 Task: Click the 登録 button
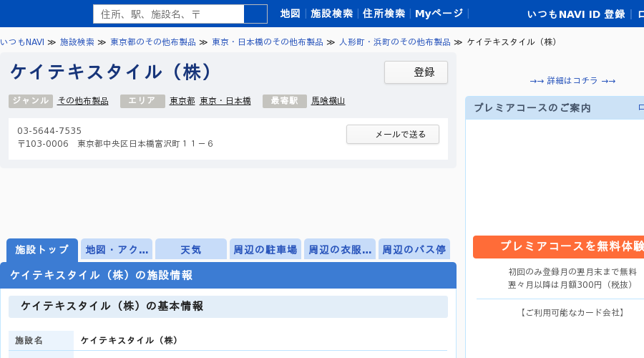416,72
